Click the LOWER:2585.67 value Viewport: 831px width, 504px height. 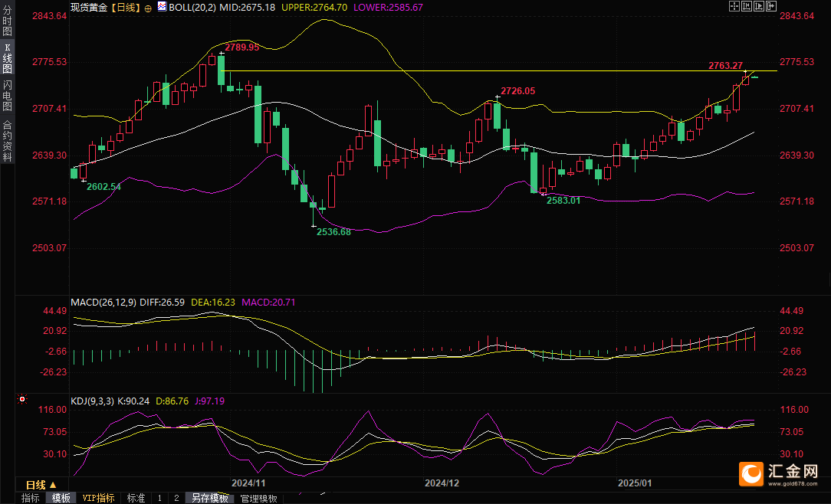(x=388, y=8)
